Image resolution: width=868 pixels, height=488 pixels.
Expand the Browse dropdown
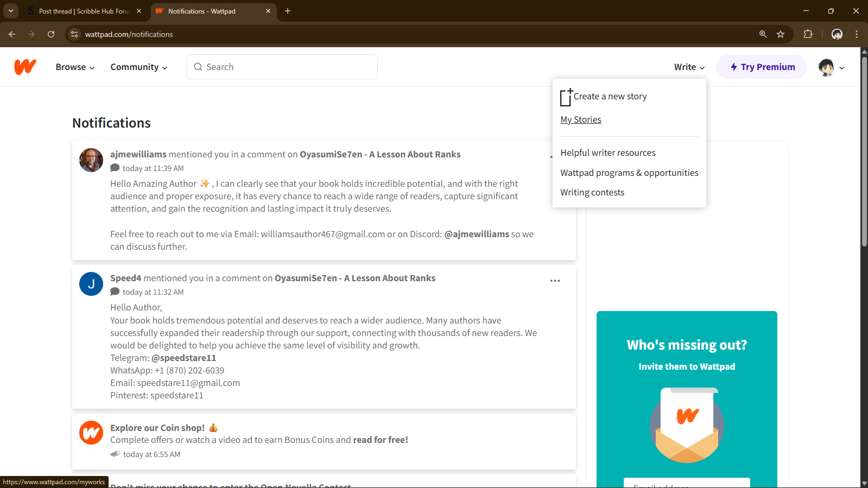(75, 67)
